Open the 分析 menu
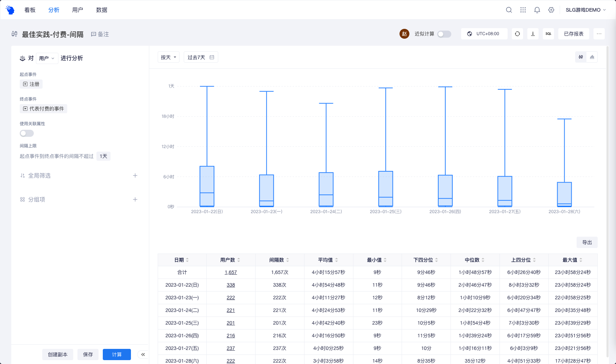The height and width of the screenshot is (364, 616). 54,10
